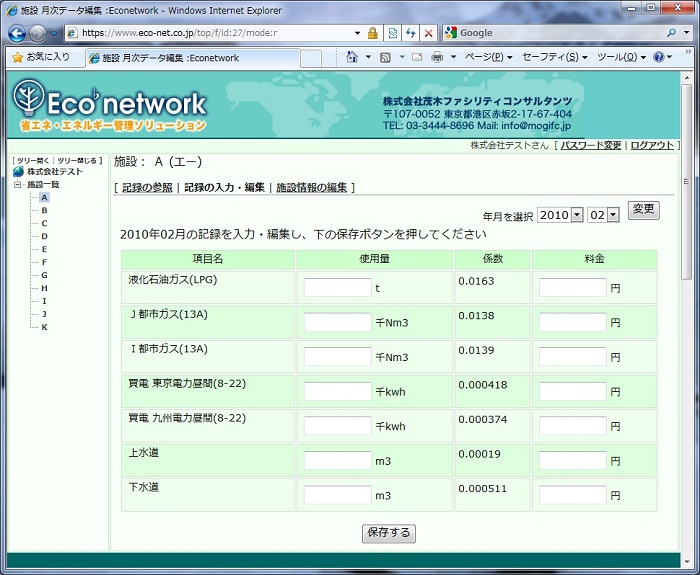This screenshot has width=700, height=575.
Task: Collapse the 施設一覧 tree node
Action: pyautogui.click(x=17, y=184)
